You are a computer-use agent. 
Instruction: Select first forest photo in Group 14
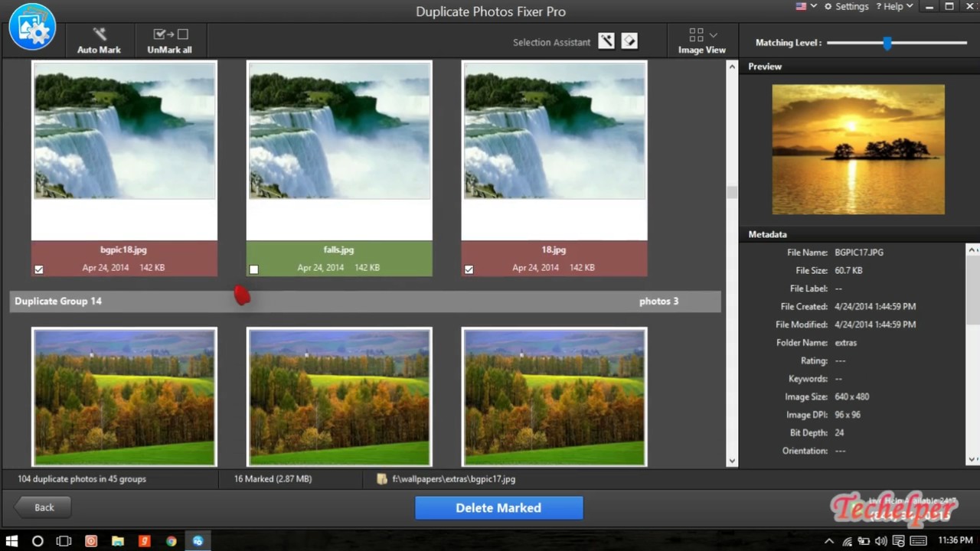pyautogui.click(x=124, y=397)
